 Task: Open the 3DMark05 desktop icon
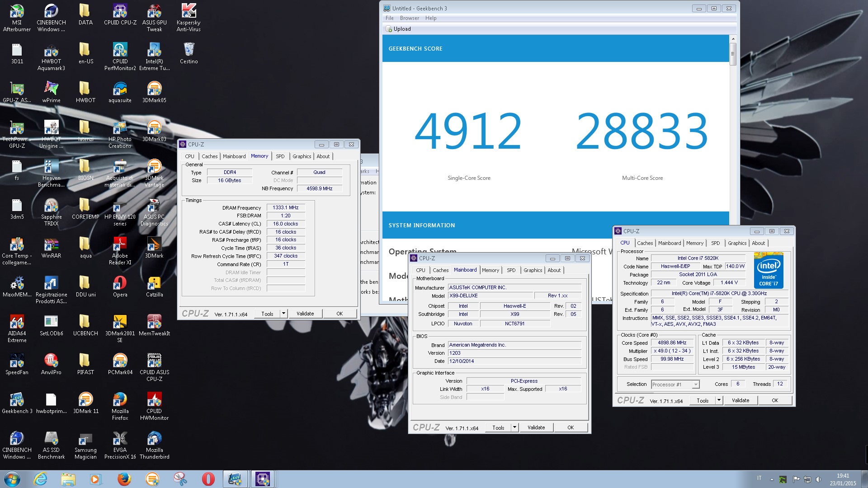click(x=154, y=92)
